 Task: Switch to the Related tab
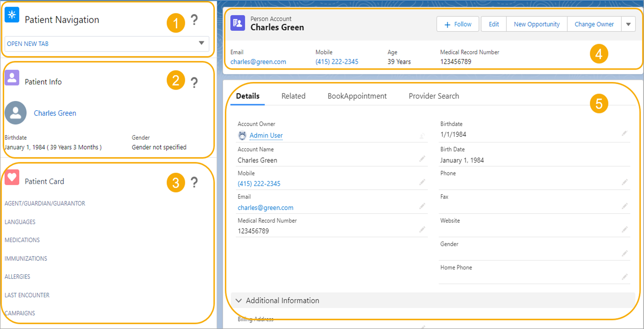pyautogui.click(x=293, y=96)
